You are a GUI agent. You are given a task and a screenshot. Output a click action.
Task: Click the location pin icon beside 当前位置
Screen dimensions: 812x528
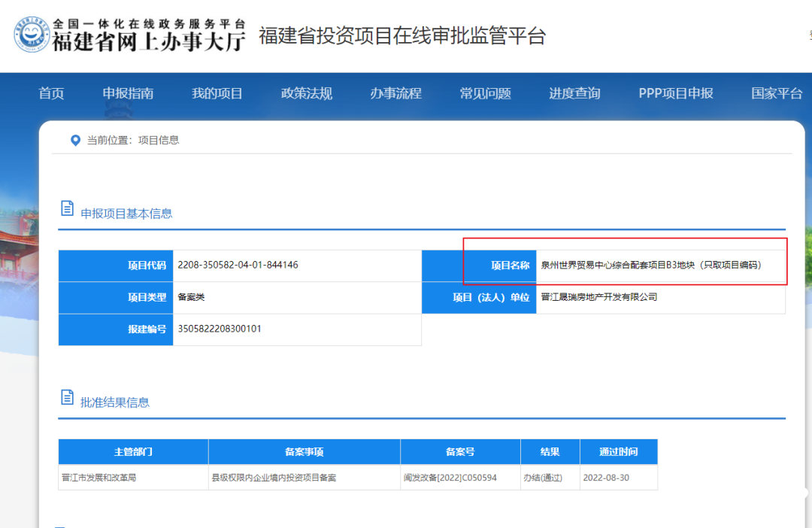tap(76, 141)
